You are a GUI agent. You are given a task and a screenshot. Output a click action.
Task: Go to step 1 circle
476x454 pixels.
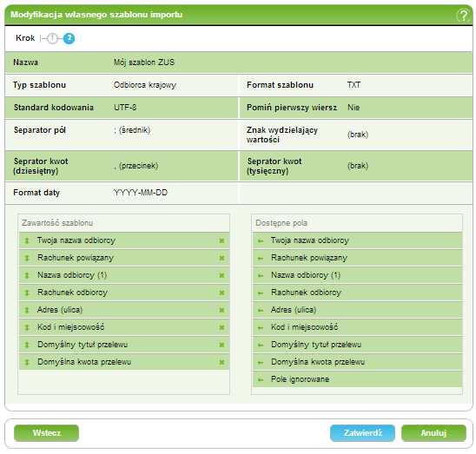click(x=52, y=38)
